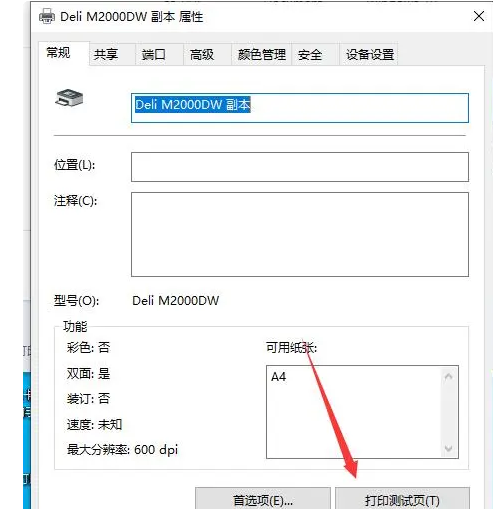493x509 pixels.
Task: Switch to the 高级 tab
Action: [207, 54]
